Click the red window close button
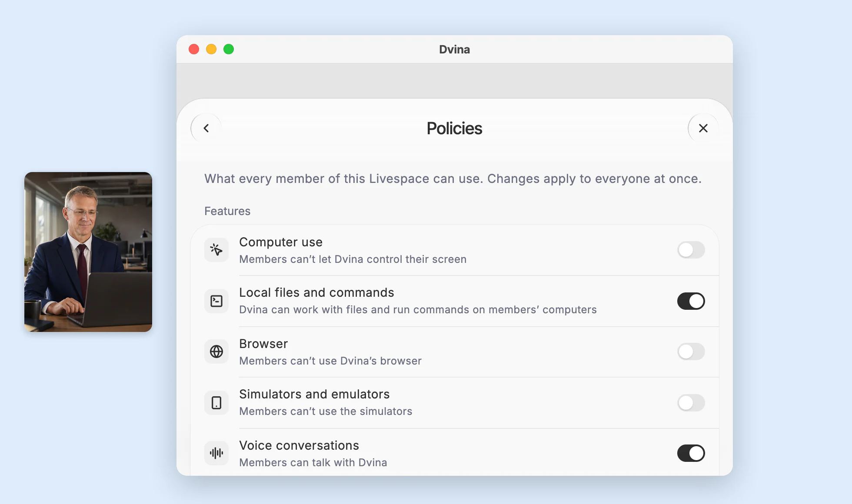Viewport: 852px width, 504px height. coord(194,49)
